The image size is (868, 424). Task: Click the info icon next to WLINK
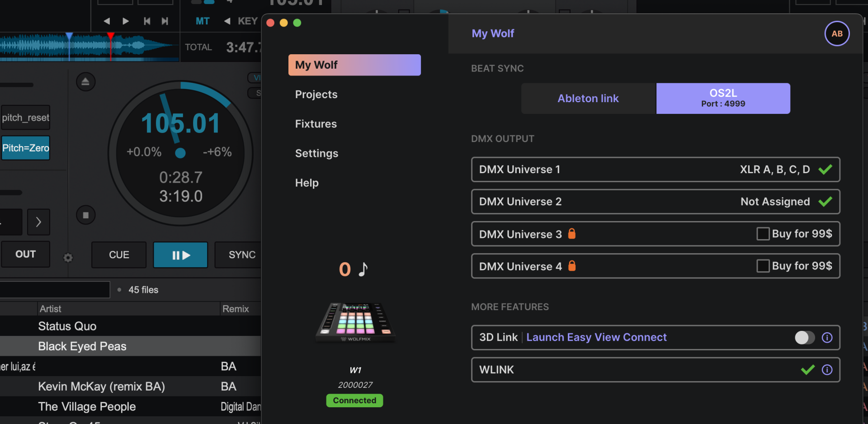coord(827,370)
